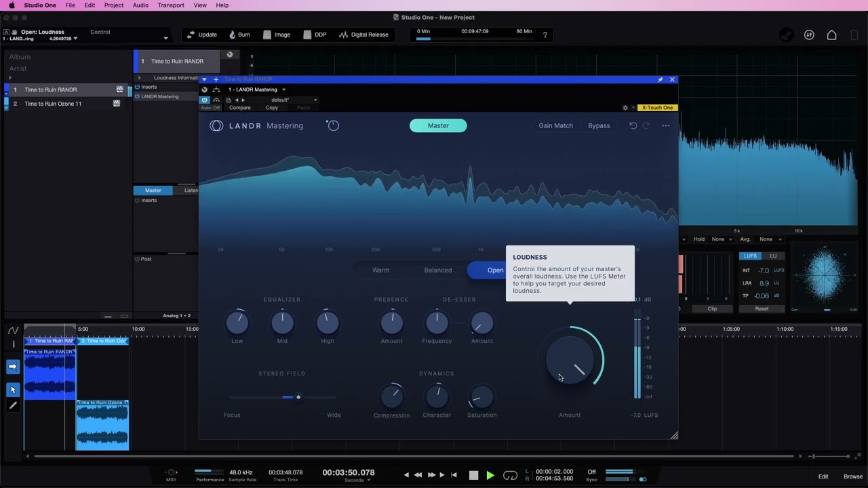This screenshot has width=868, height=488.
Task: Undo the last LANDR plugin change
Action: pyautogui.click(x=633, y=125)
